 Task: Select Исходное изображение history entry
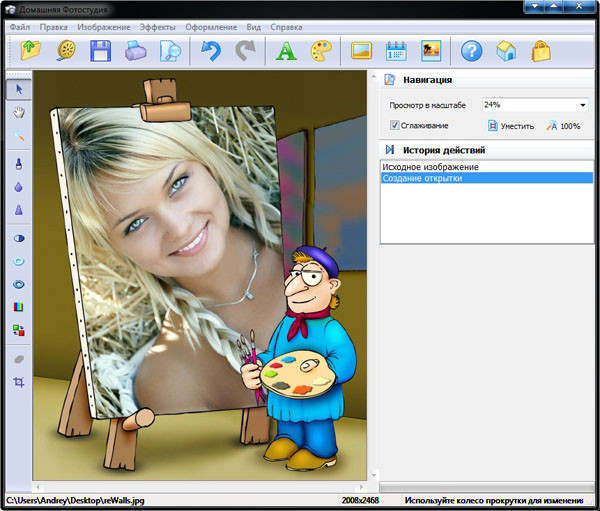pos(429,166)
